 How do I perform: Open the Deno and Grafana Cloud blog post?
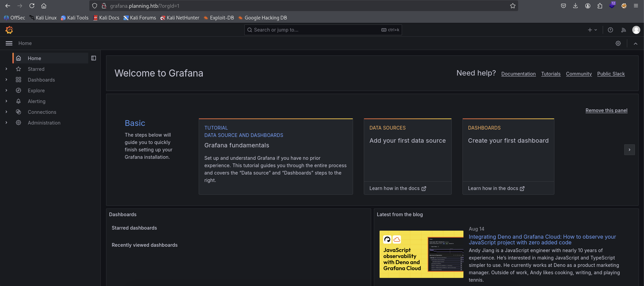(542, 240)
